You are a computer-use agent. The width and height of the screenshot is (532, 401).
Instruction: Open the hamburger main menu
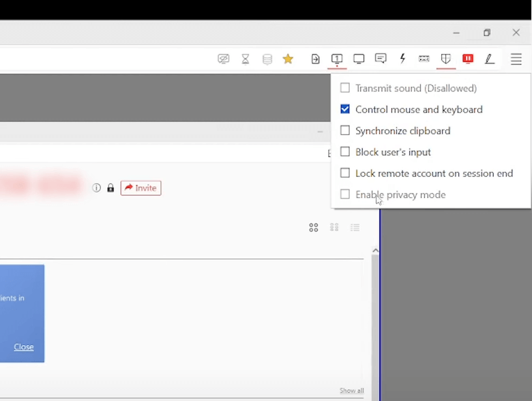516,59
